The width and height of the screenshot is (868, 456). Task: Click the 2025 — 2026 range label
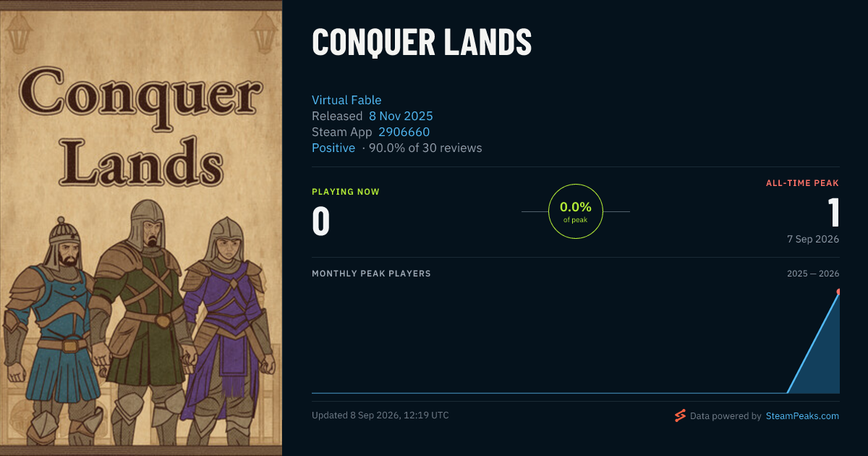813,274
